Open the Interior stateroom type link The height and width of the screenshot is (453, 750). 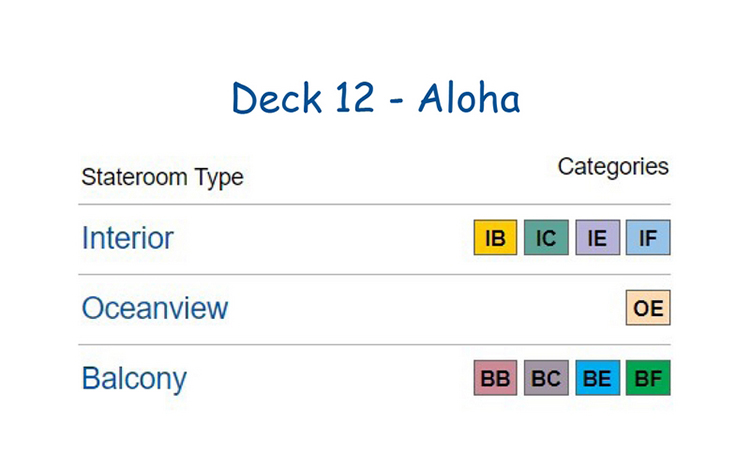[127, 238]
